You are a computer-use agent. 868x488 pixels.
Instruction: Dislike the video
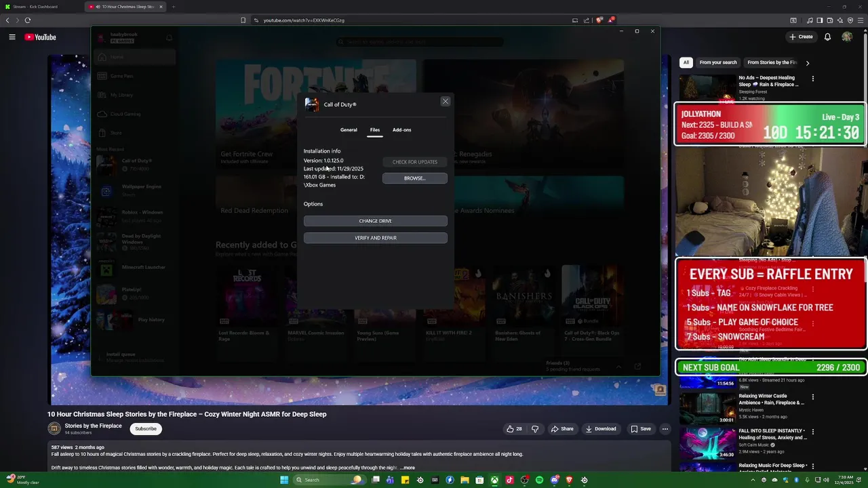pyautogui.click(x=535, y=429)
